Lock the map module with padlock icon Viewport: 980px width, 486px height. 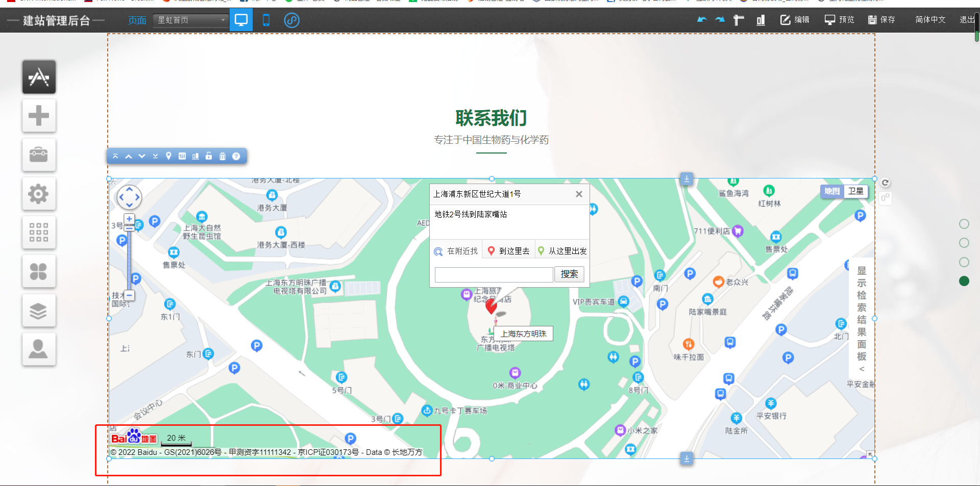(x=209, y=156)
